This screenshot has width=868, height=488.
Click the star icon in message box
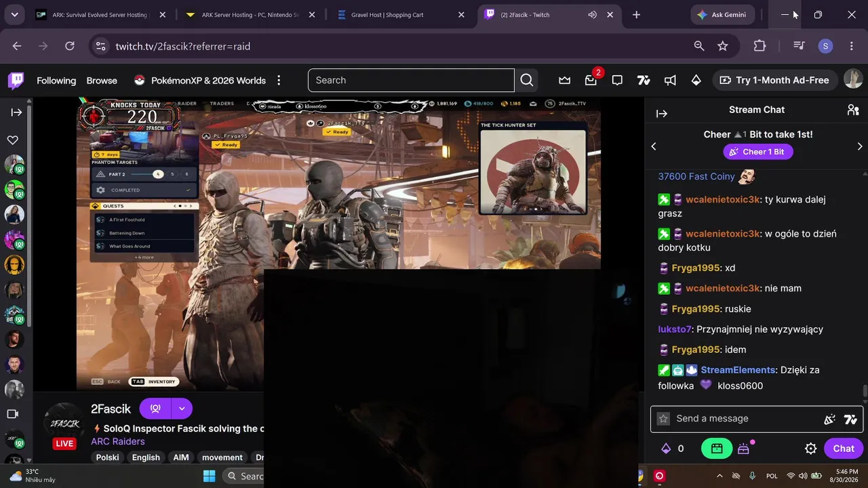coord(664,419)
